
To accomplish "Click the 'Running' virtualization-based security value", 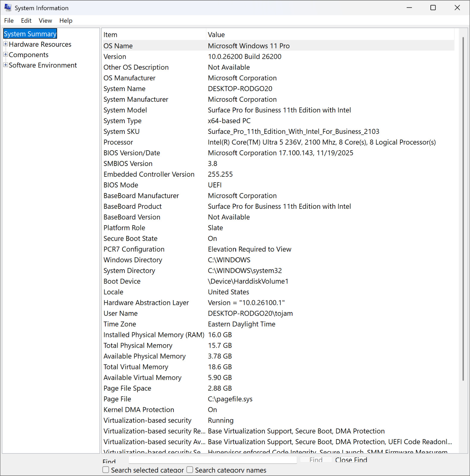I will (221, 421).
